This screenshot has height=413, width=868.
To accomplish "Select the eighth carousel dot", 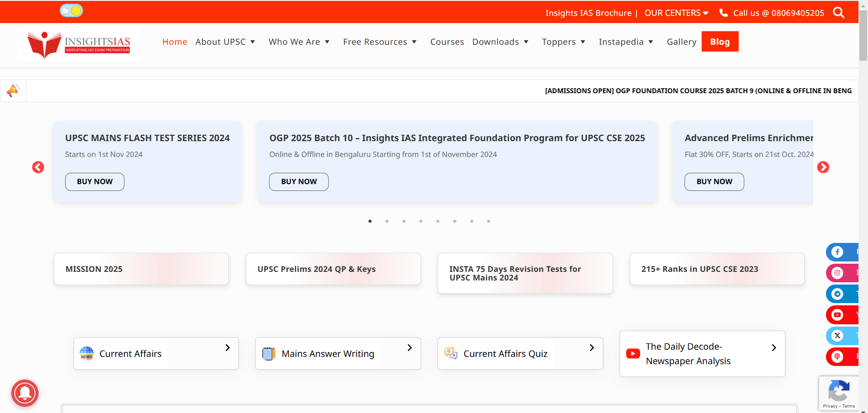I will click(x=489, y=221).
